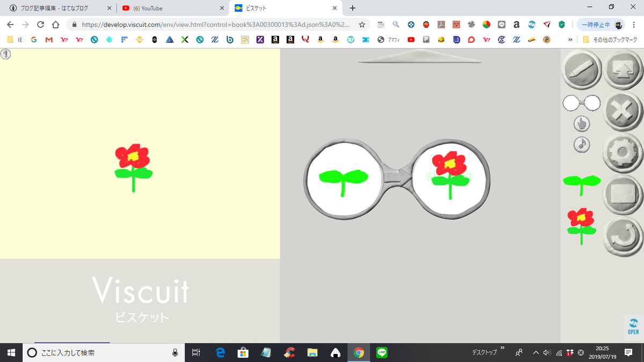
Task: Select the pencil drawing tool
Action: coord(582,70)
